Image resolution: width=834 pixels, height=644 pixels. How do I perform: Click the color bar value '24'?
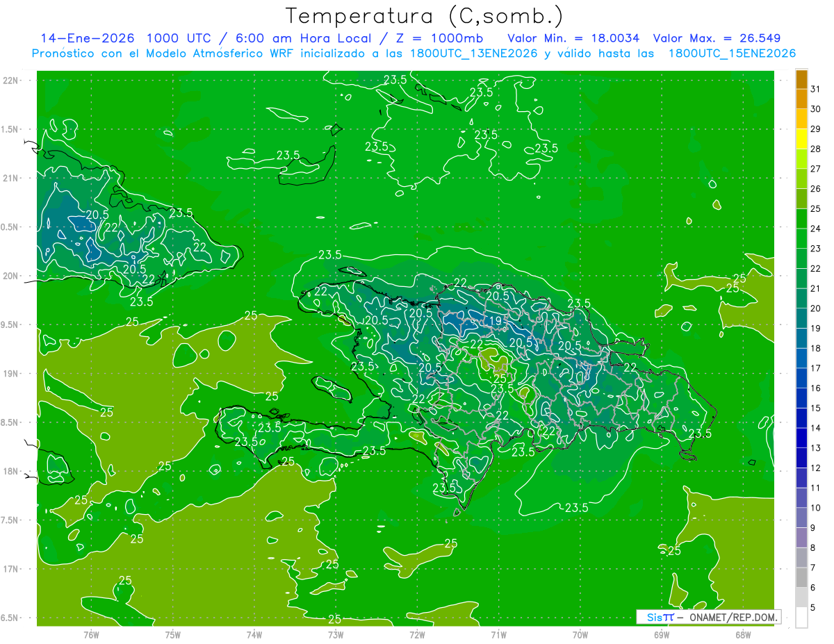(816, 229)
